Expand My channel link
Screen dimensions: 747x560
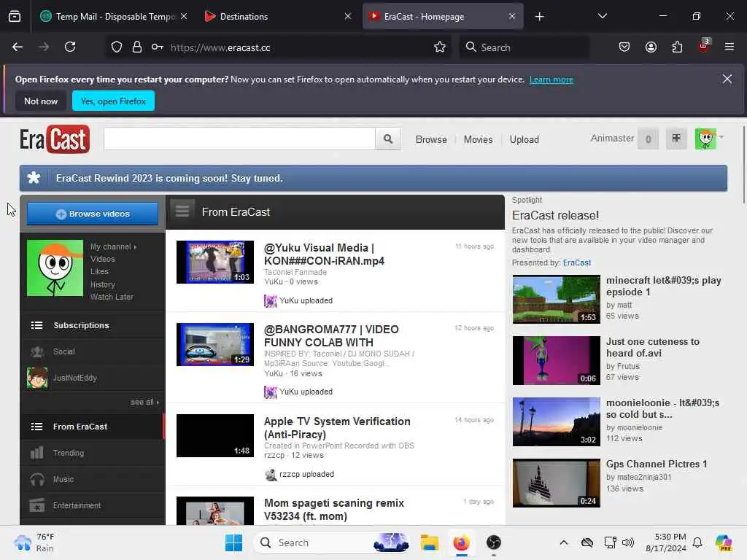click(113, 246)
